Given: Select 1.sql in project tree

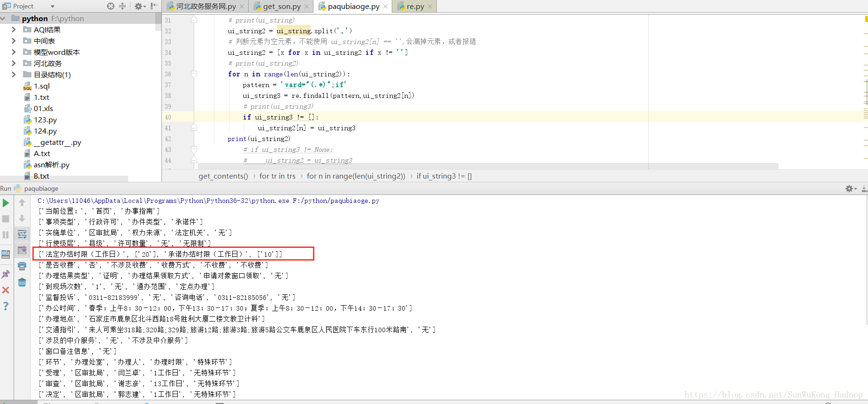Looking at the screenshot, I should click(x=42, y=86).
